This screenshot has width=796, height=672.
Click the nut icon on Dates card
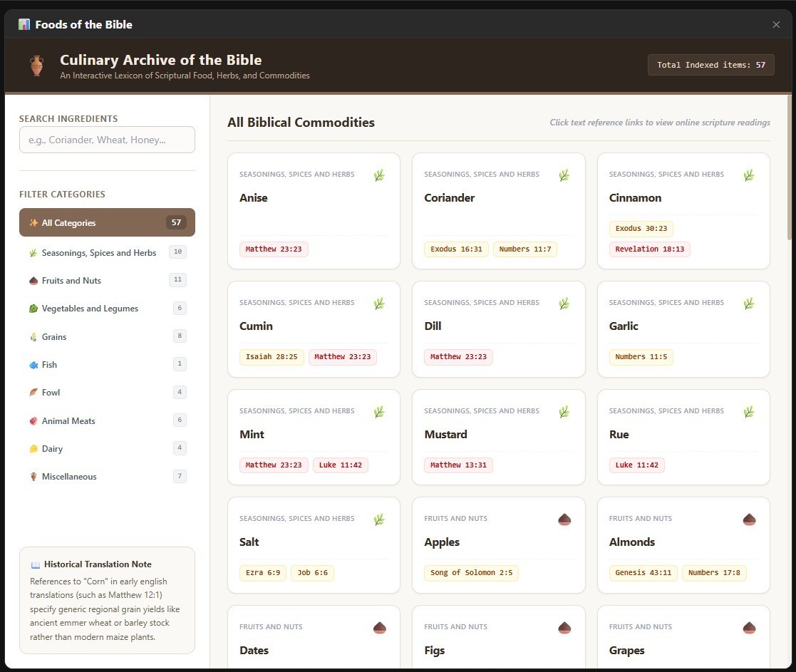click(x=380, y=628)
